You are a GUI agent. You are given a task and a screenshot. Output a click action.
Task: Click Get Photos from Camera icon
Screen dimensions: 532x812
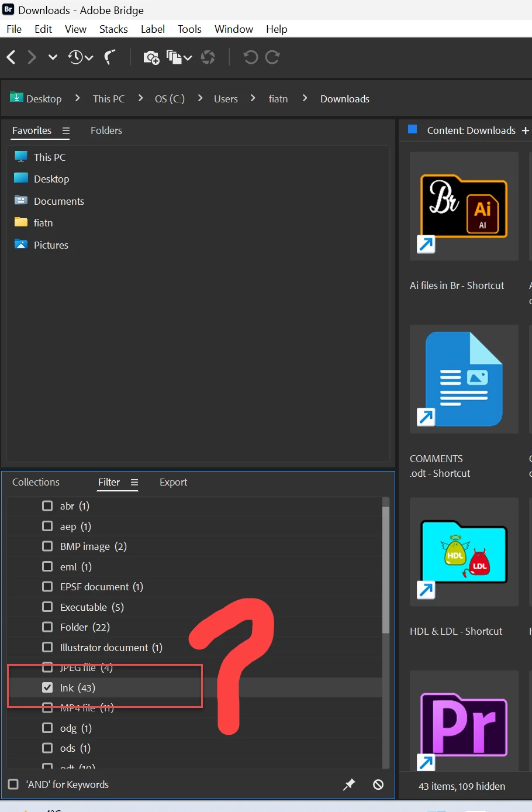151,57
